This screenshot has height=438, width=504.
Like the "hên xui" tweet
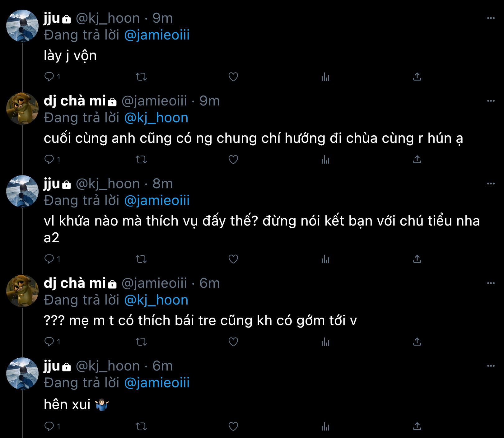pos(233,426)
